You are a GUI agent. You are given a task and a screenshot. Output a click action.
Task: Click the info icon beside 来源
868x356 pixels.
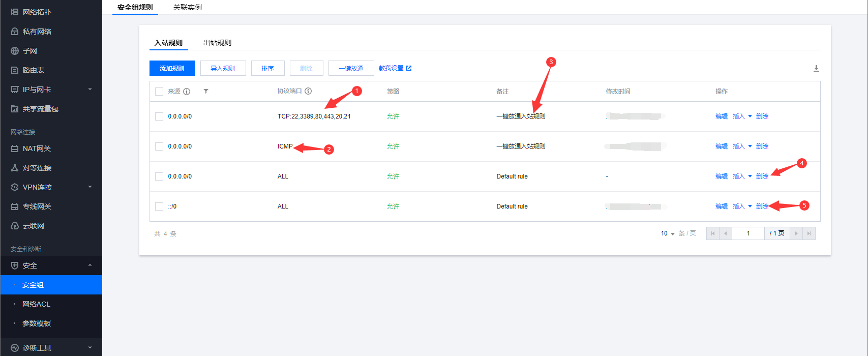click(187, 92)
